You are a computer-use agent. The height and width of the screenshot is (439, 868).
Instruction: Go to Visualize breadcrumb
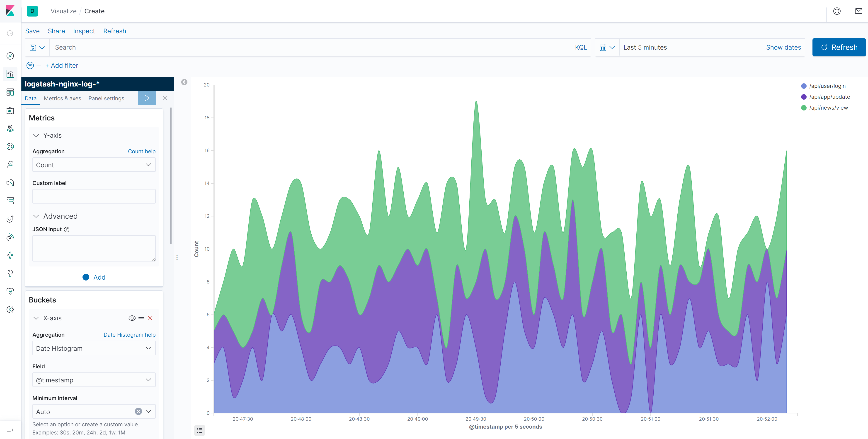(63, 11)
